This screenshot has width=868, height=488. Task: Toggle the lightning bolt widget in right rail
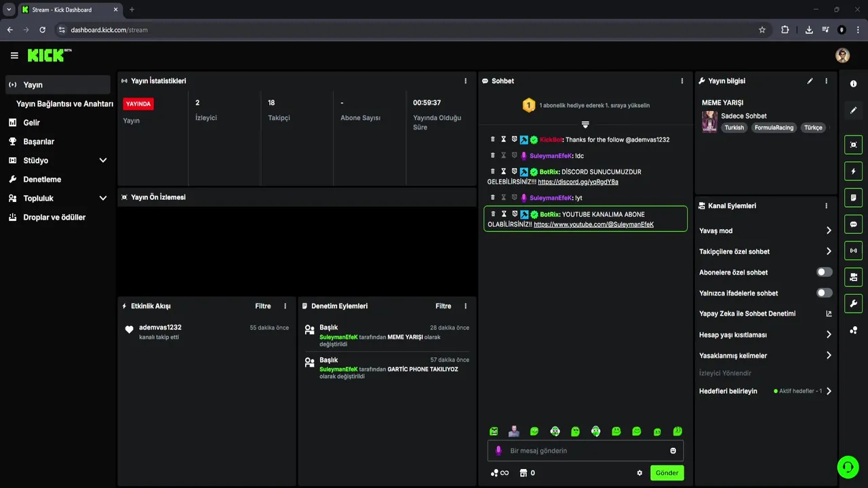click(853, 171)
